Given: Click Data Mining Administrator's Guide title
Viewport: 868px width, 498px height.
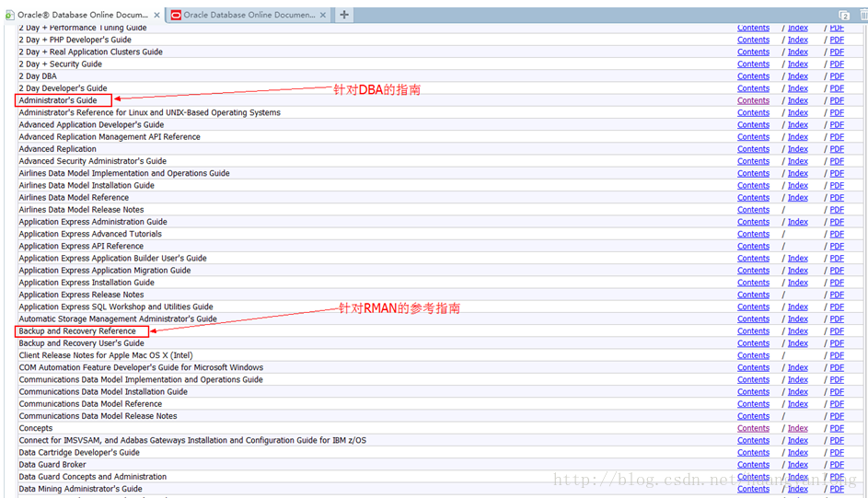Looking at the screenshot, I should tap(80, 489).
